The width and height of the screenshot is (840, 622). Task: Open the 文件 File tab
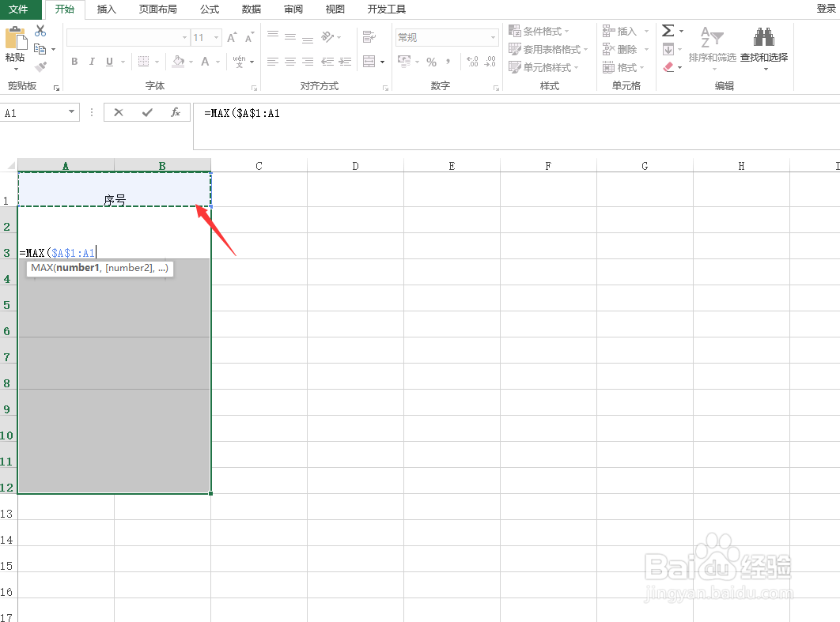[x=18, y=9]
